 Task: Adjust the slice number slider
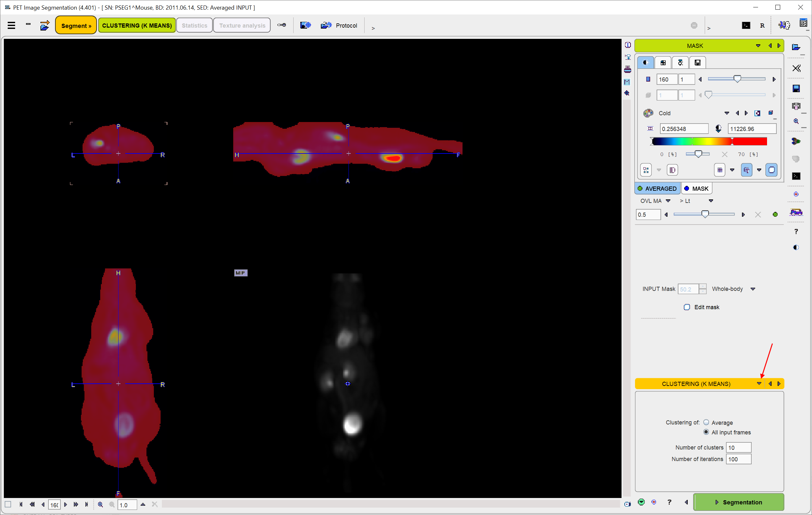pyautogui.click(x=737, y=79)
